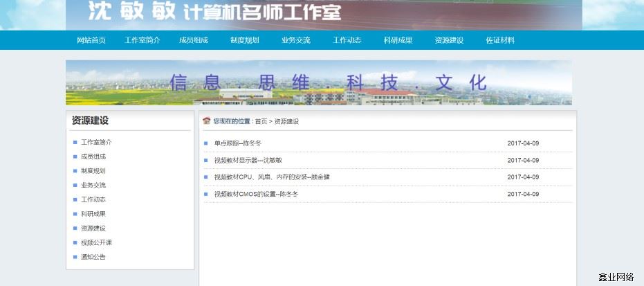Open 网站首页 in the top navigation bar
The width and height of the screenshot is (644, 286).
91,40
